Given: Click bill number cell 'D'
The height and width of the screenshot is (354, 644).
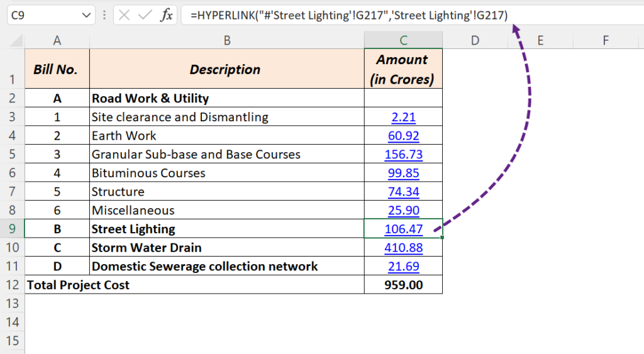Looking at the screenshot, I should (57, 266).
